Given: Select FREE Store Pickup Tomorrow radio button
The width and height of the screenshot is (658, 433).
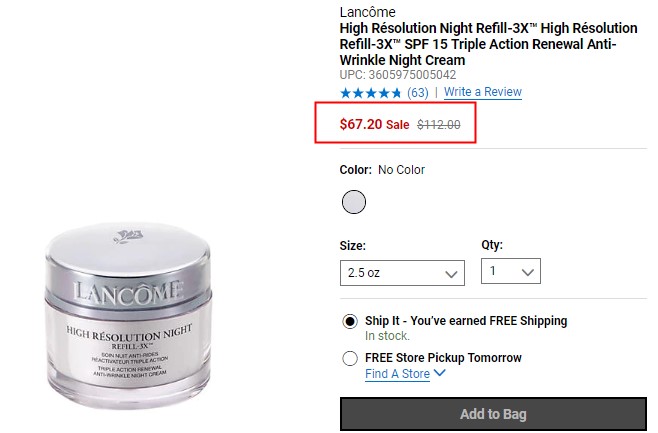Looking at the screenshot, I should pos(350,358).
